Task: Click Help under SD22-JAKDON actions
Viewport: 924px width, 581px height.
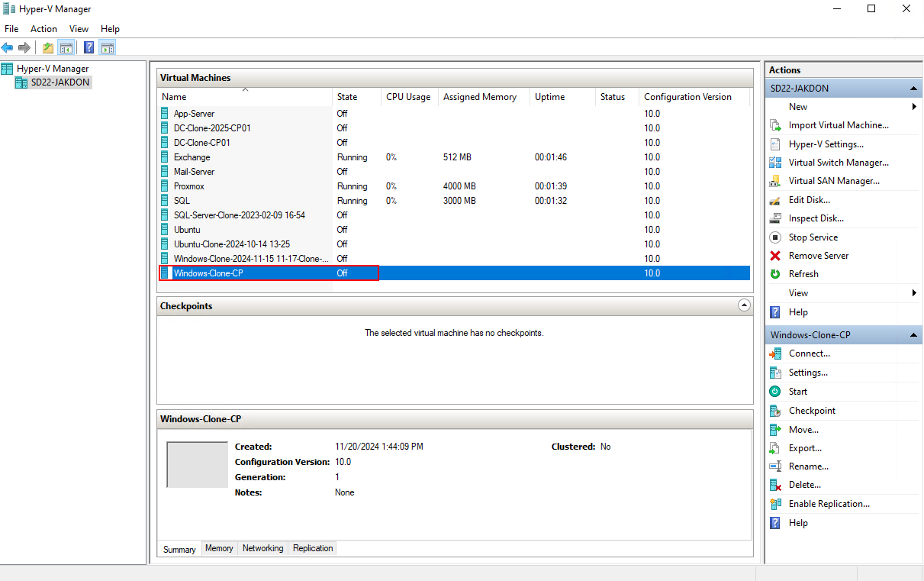Action: tap(798, 312)
